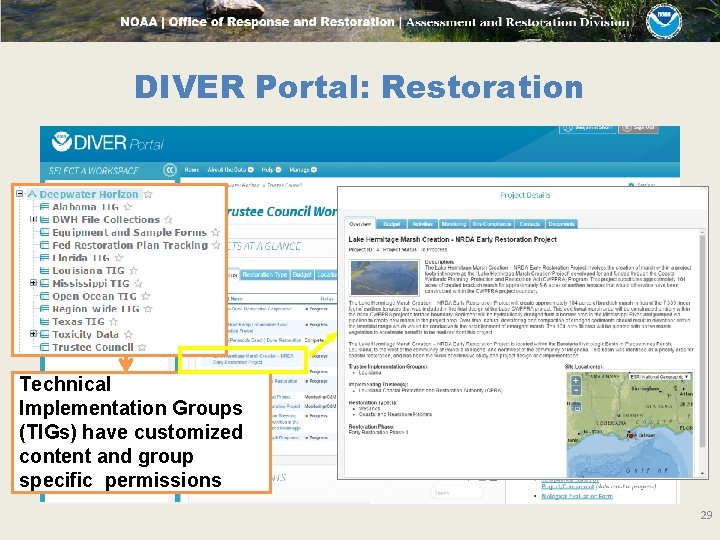Image resolution: width=720 pixels, height=540 pixels.
Task: Click the Region wide TIG workspace icon
Action: [x=45, y=309]
